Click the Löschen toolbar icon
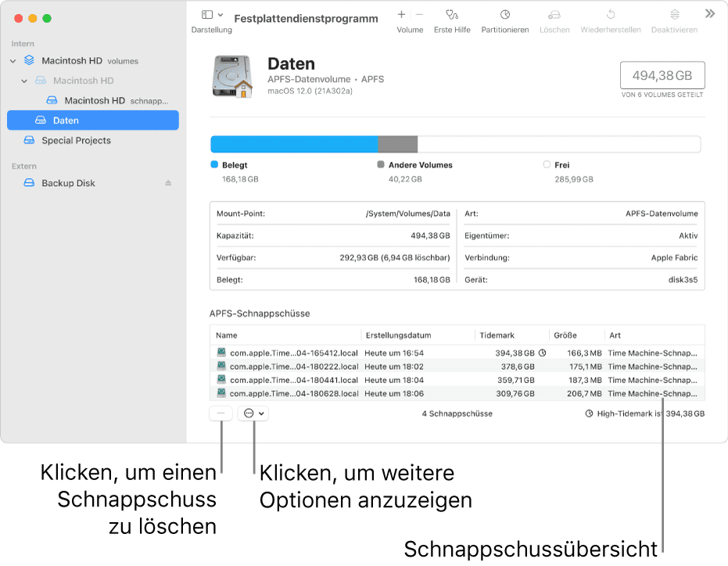Viewport: 728px width, 566px height. (x=554, y=15)
